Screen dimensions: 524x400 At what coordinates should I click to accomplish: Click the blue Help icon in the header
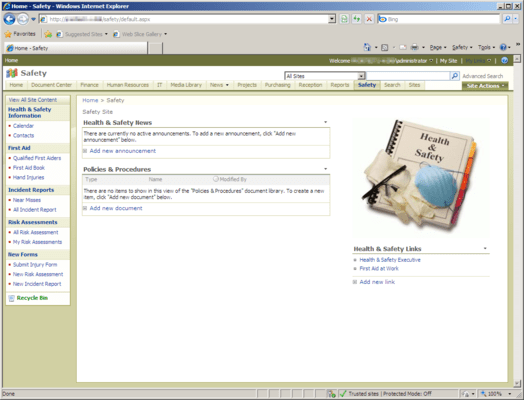pos(504,60)
